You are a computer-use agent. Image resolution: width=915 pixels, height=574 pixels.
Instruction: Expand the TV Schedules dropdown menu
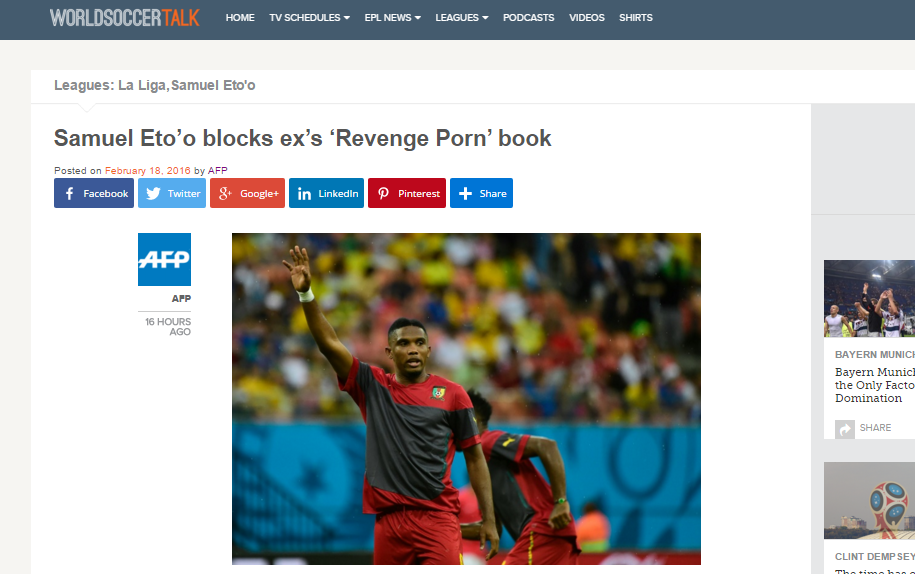[309, 18]
